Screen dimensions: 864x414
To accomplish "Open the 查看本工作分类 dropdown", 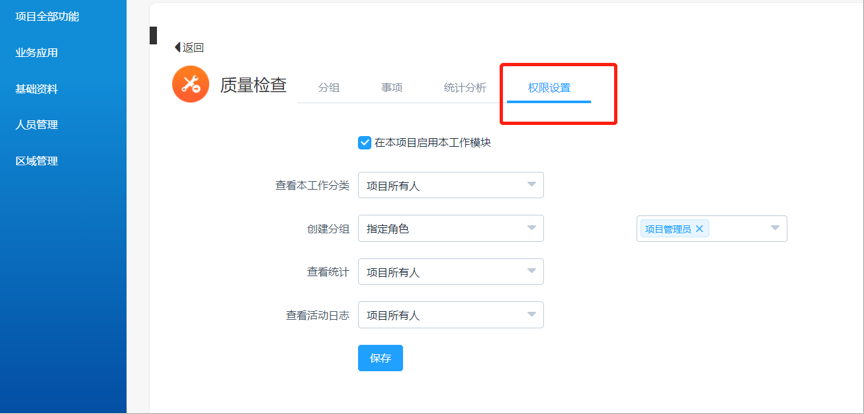I will [x=451, y=185].
